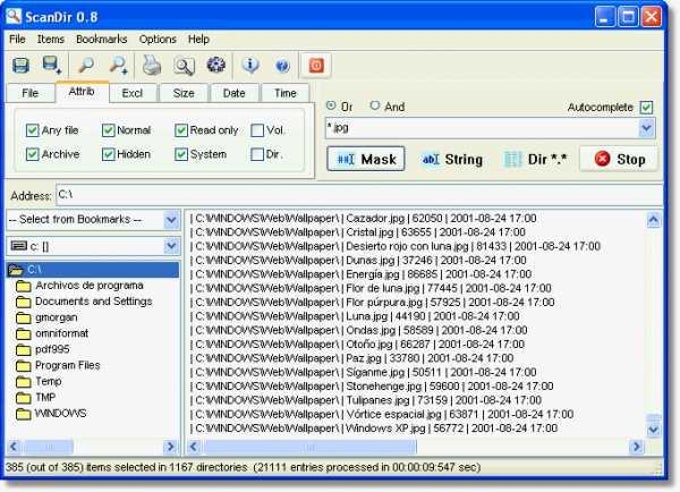Switch to the Date tab
The width and height of the screenshot is (680, 492).
point(234,93)
